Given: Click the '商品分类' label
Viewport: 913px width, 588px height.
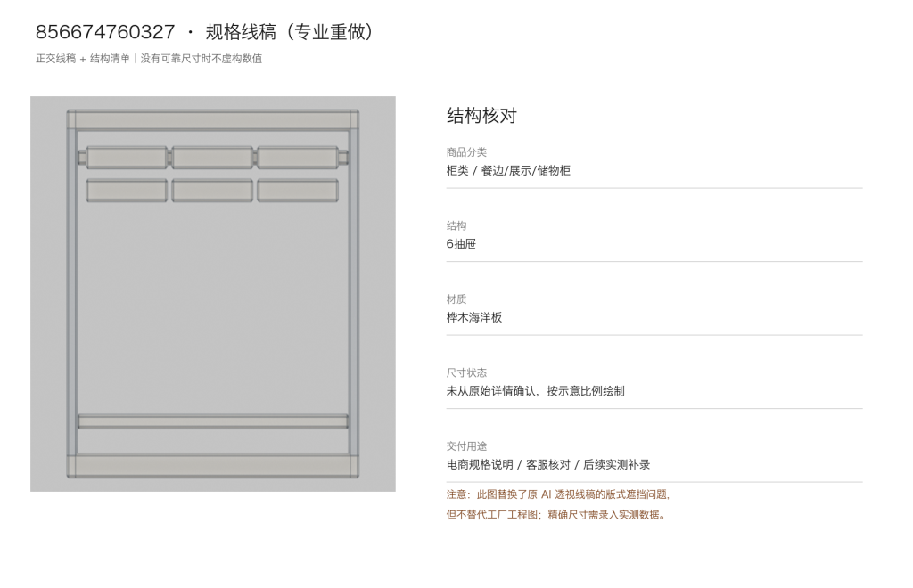Looking at the screenshot, I should pos(466,152).
